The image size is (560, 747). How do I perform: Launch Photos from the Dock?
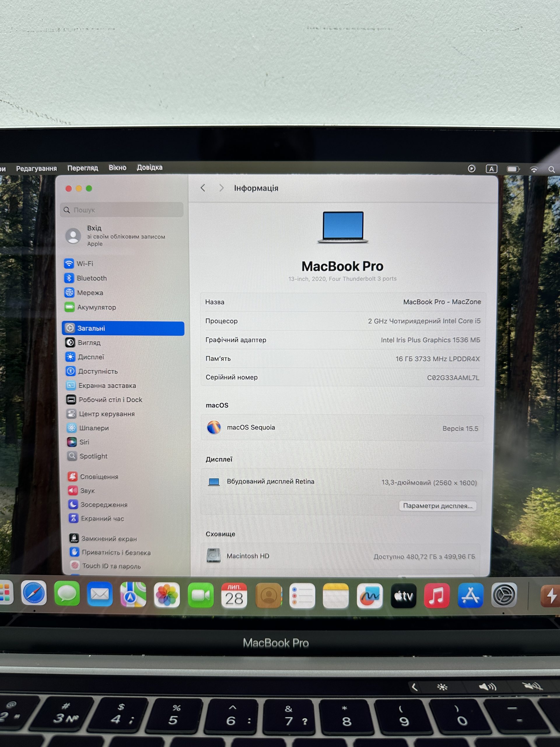[x=167, y=595]
